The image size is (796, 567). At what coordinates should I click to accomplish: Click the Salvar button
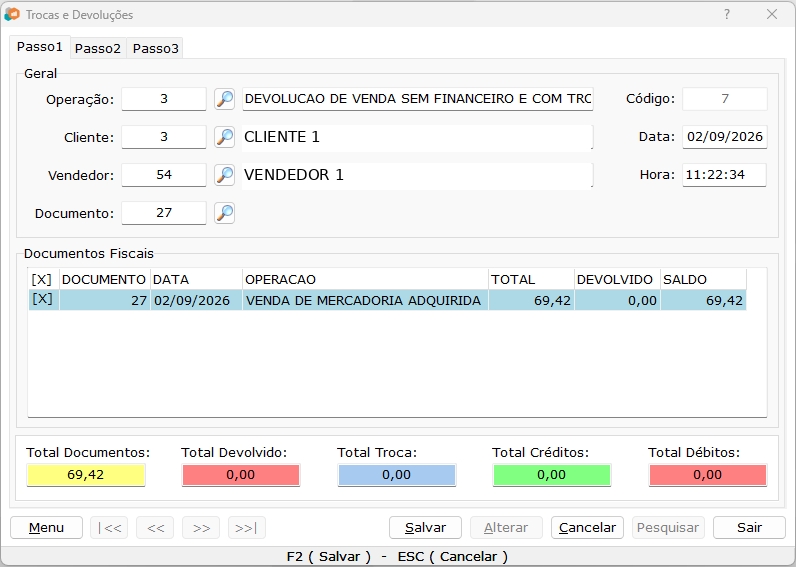(425, 528)
